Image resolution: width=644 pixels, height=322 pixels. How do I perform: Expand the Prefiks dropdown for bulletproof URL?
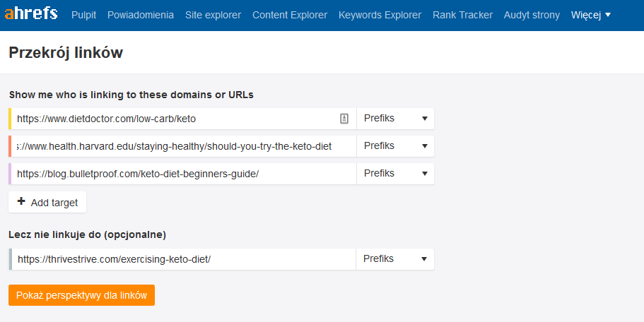pyautogui.click(x=395, y=174)
